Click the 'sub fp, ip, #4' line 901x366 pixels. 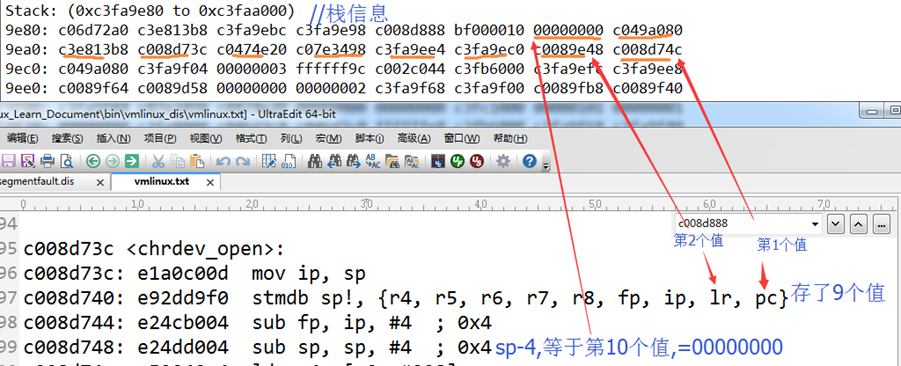[257, 323]
